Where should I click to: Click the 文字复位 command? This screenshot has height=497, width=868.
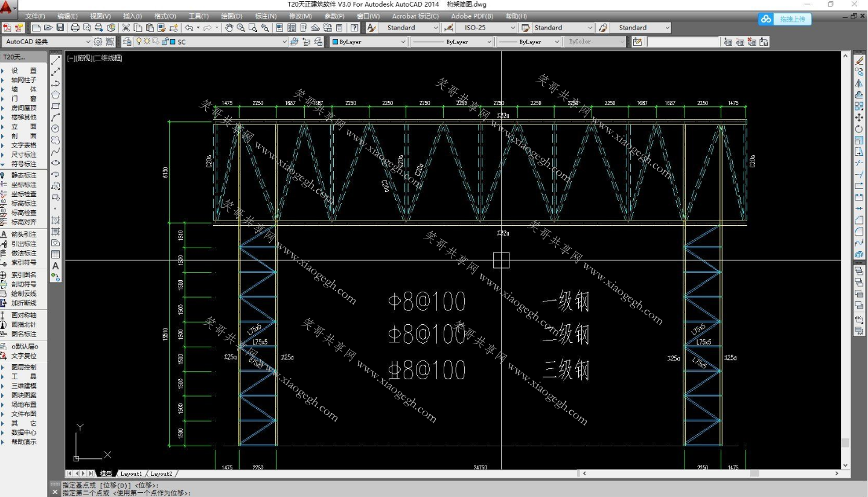tap(24, 356)
